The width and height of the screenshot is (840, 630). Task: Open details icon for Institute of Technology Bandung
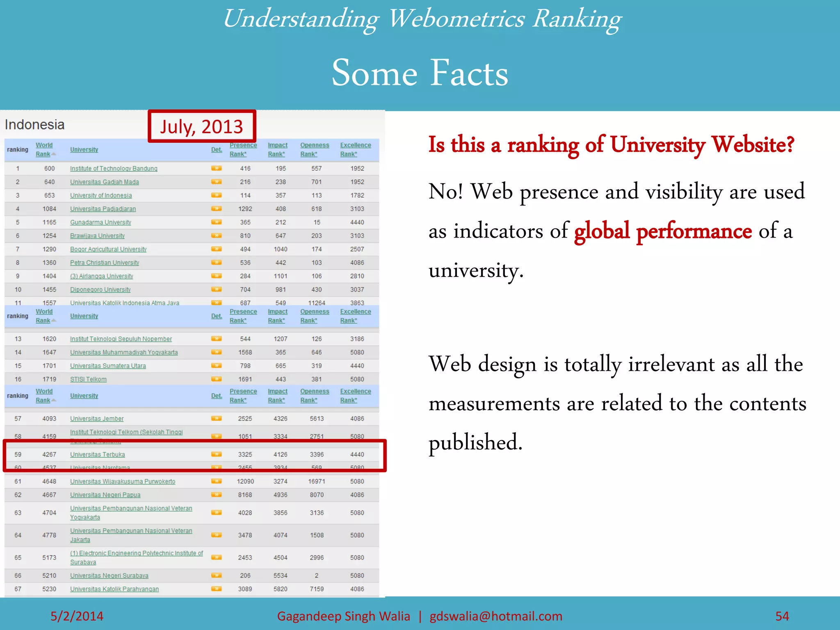216,168
